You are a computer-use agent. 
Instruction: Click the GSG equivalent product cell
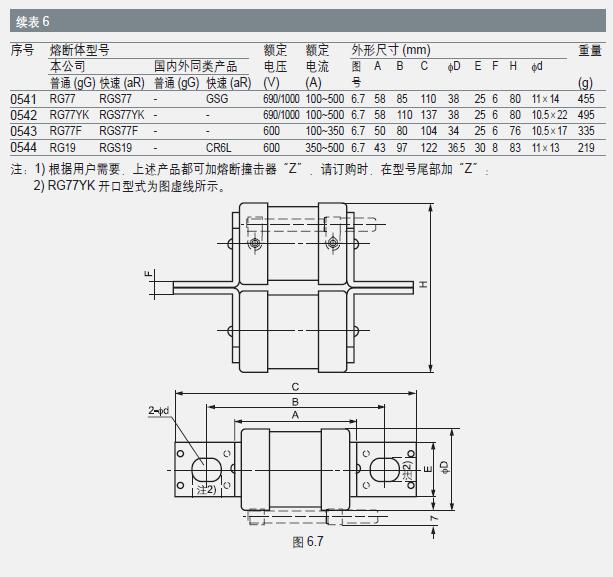point(216,100)
